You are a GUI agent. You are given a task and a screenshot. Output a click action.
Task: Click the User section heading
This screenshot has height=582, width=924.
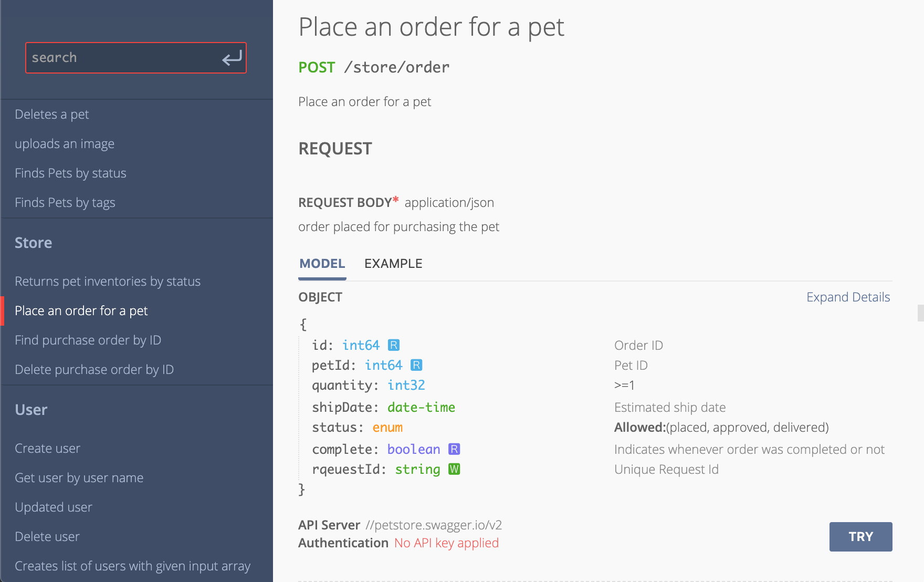pyautogui.click(x=31, y=410)
